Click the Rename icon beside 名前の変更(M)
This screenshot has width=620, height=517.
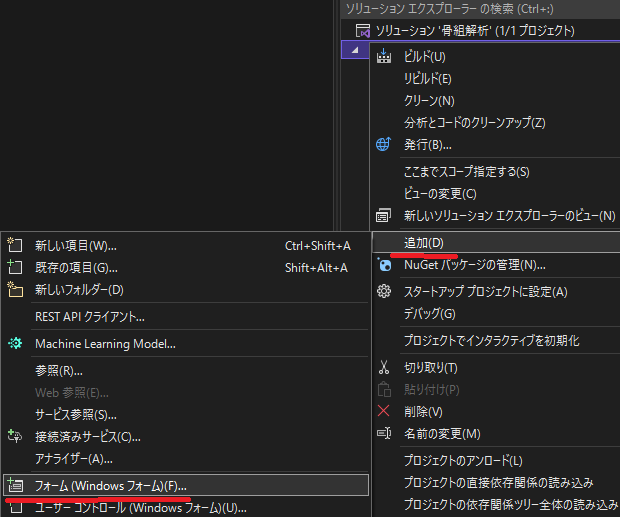(384, 433)
